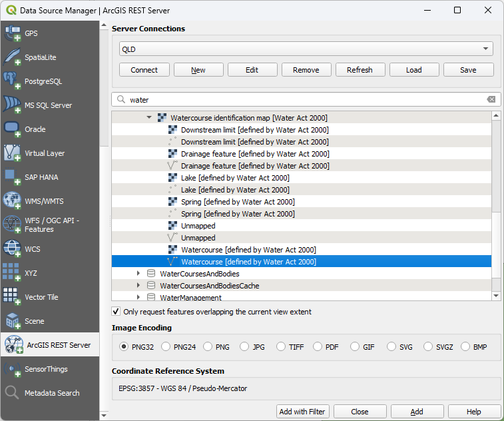This screenshot has width=504, height=421.
Task: Expand the WaterCoursesAndBodies folder
Action: click(x=138, y=274)
